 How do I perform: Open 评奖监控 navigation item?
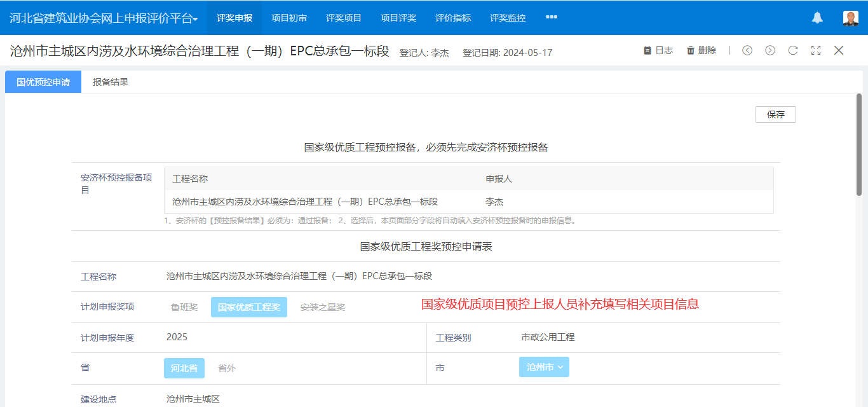click(x=508, y=18)
